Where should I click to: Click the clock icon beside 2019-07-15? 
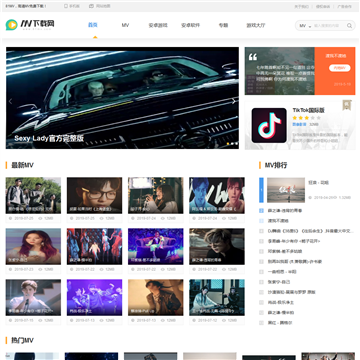click(10, 320)
